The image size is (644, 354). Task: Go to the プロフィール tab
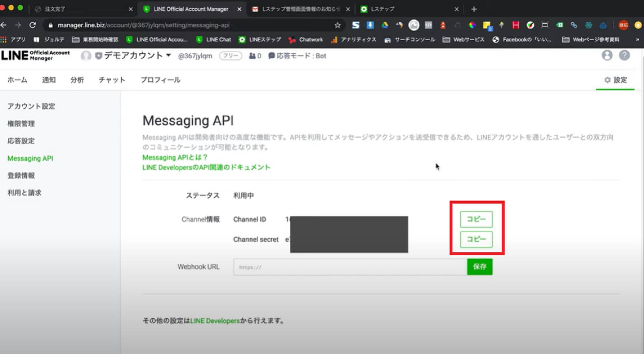coord(160,80)
